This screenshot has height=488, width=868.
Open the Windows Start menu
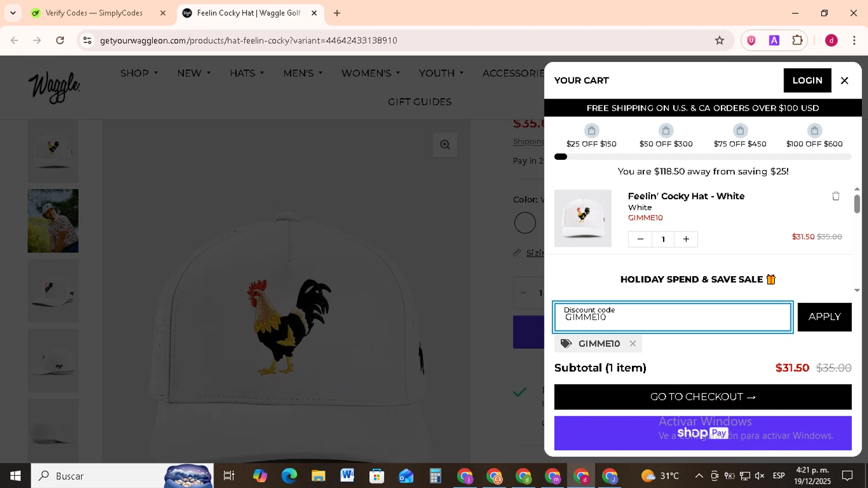[x=15, y=476]
